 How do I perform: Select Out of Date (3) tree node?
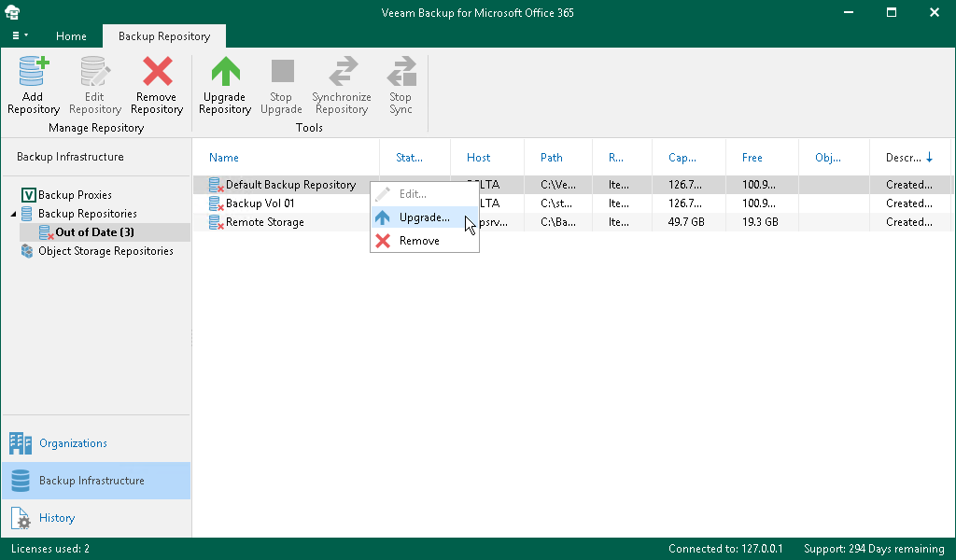[94, 232]
